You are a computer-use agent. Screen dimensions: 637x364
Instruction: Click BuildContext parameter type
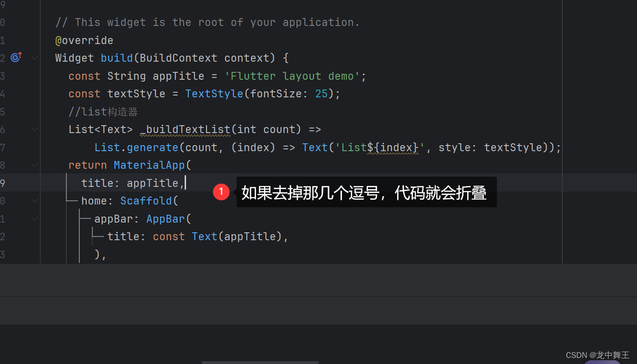(x=178, y=58)
